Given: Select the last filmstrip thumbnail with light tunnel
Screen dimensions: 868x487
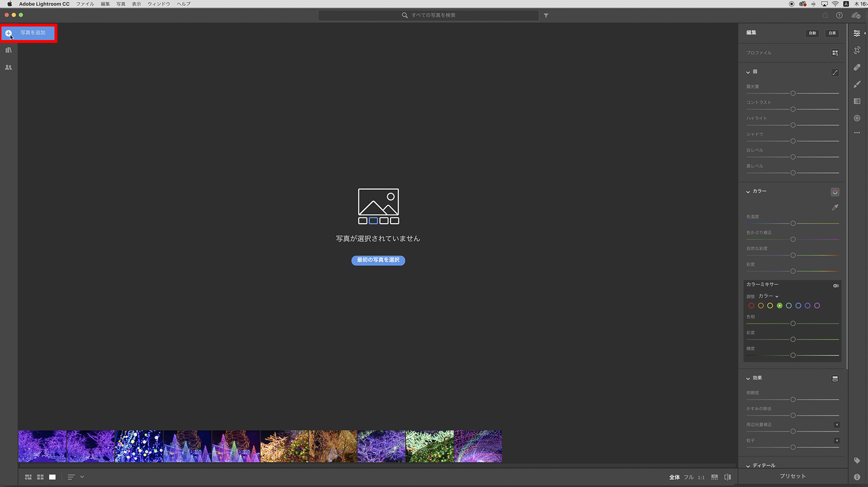Looking at the screenshot, I should click(x=478, y=446).
